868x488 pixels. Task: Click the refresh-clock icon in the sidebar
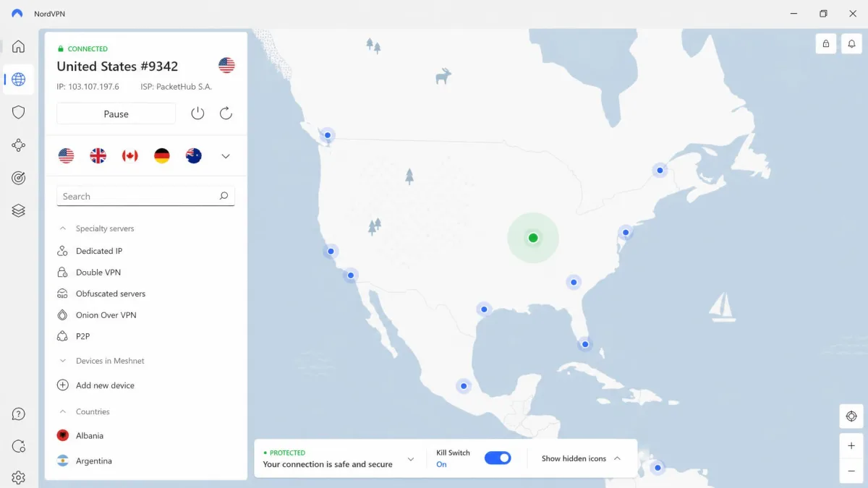click(19, 446)
